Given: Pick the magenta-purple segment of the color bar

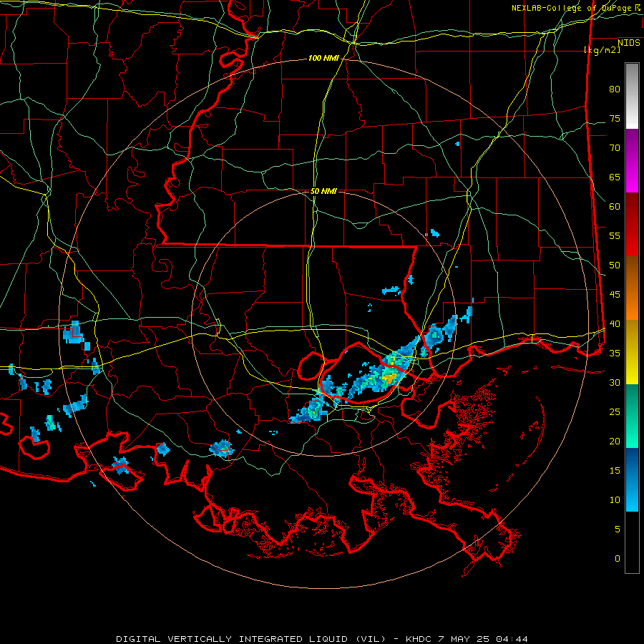Looking at the screenshot, I should pos(632,161).
